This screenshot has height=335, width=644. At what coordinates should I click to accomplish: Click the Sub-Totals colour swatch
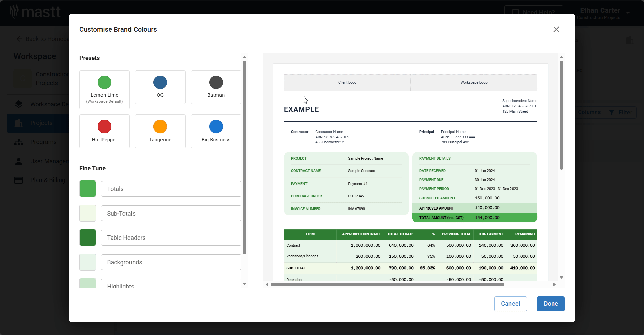88,213
